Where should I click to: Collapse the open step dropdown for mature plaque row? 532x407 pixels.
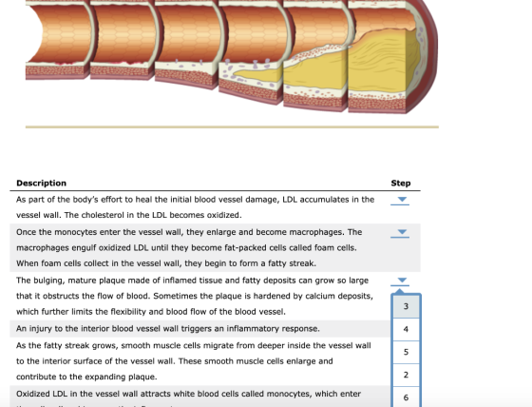(400, 281)
